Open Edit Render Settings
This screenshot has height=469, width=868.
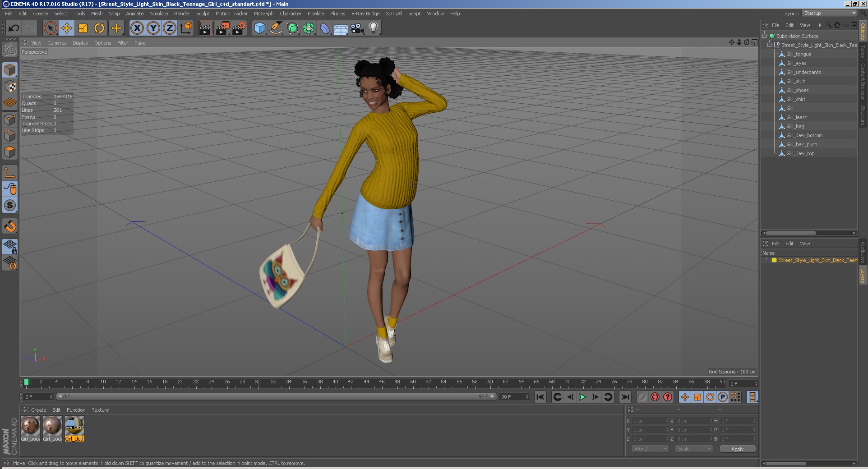point(239,28)
